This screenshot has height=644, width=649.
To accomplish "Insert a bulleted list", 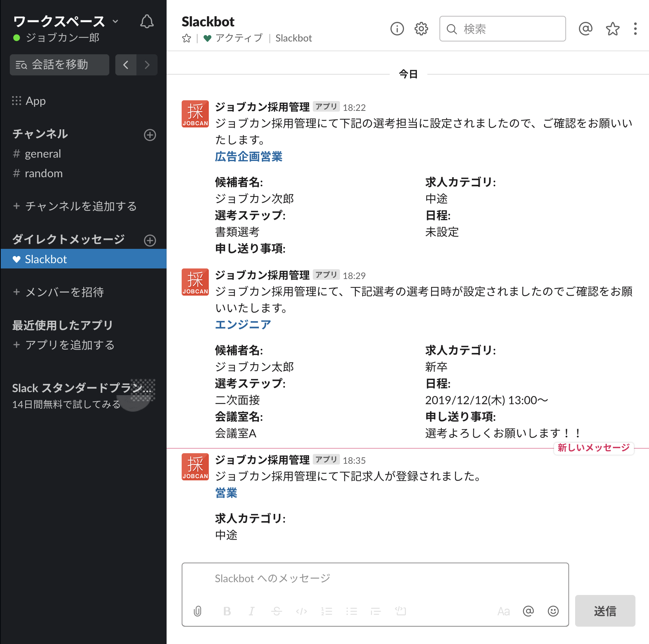I will pos(351,611).
